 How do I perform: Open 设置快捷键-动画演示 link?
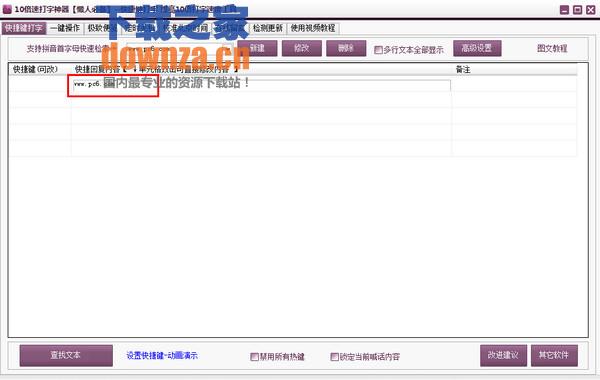point(162,356)
